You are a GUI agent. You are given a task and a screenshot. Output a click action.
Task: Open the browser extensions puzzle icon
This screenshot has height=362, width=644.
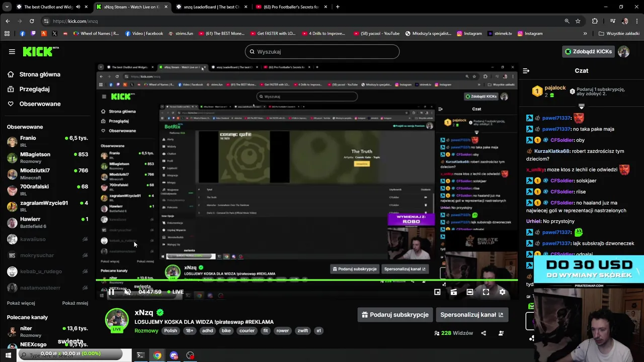(x=595, y=21)
